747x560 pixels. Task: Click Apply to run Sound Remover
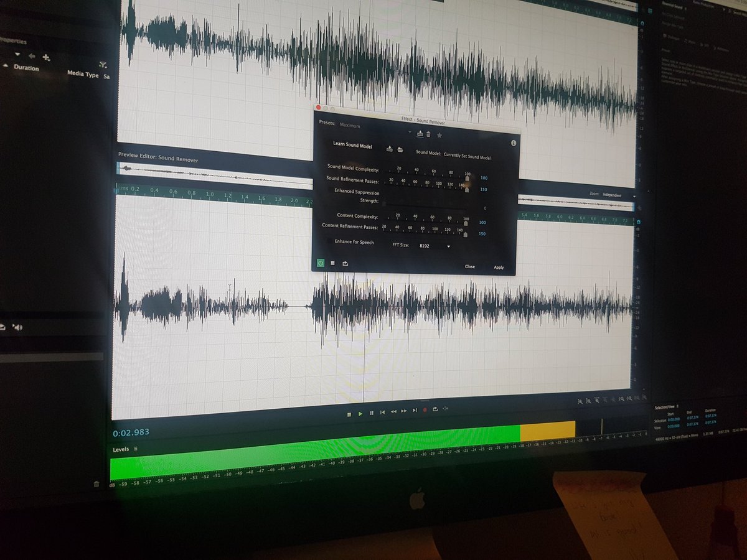499,268
